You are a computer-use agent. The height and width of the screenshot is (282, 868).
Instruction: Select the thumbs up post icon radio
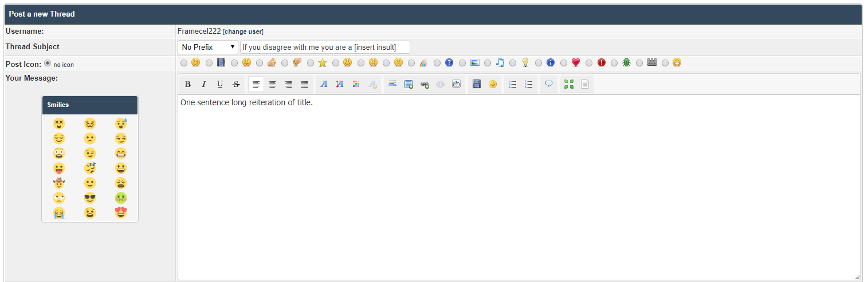coord(260,63)
